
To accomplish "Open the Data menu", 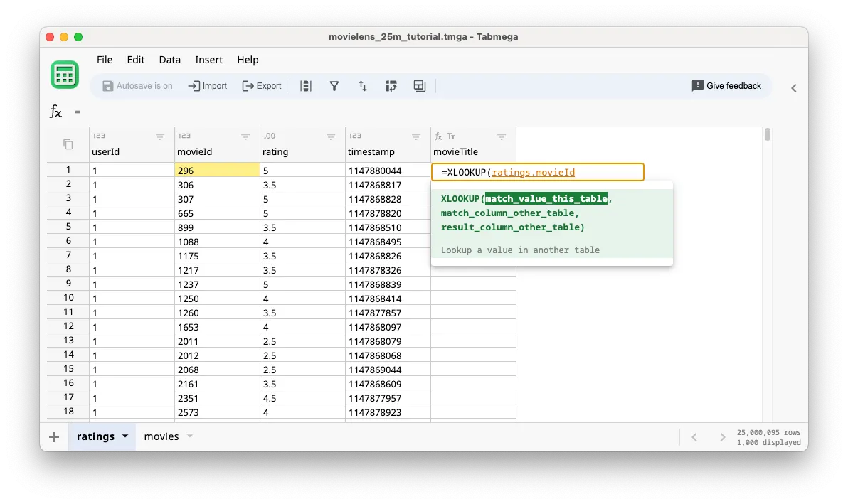I will pos(169,60).
